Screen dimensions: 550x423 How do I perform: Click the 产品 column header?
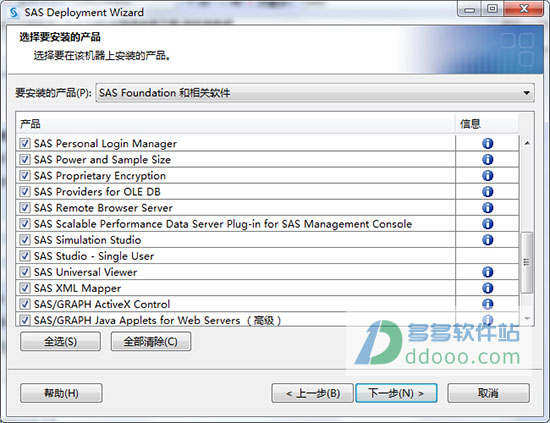tap(235, 123)
